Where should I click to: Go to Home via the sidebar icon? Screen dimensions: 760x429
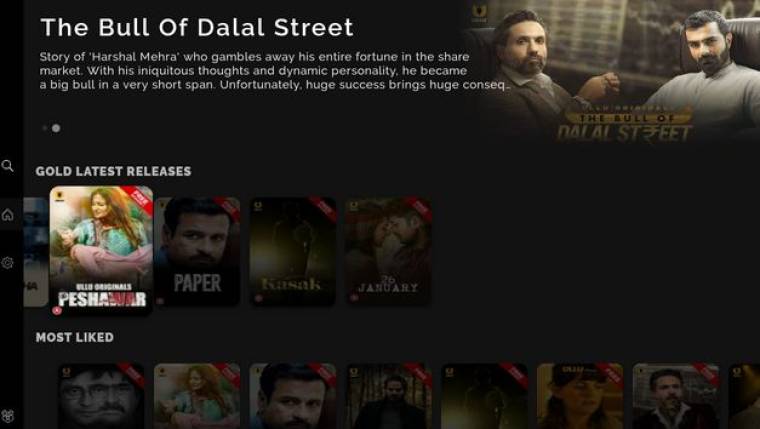coord(7,214)
